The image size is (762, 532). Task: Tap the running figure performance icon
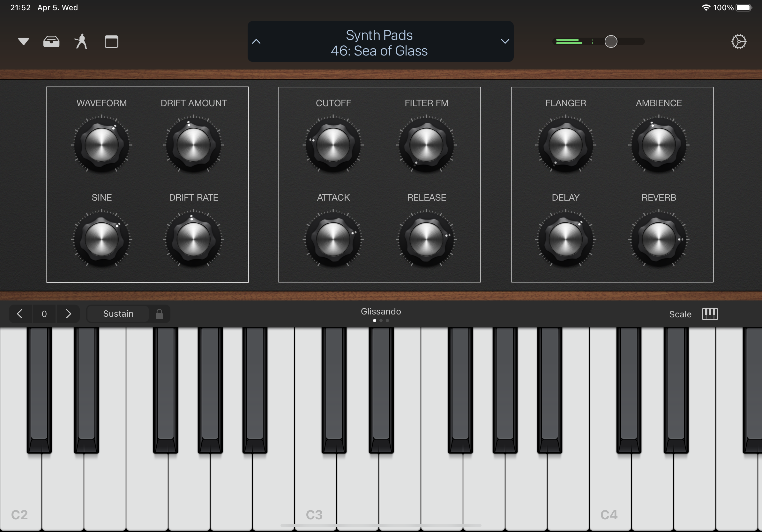[x=81, y=42]
